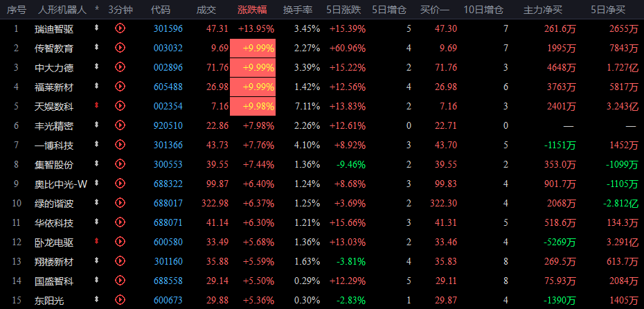Open 3-minute play icon for 国盛智科
Screen dimensions: 644x309
click(x=120, y=281)
